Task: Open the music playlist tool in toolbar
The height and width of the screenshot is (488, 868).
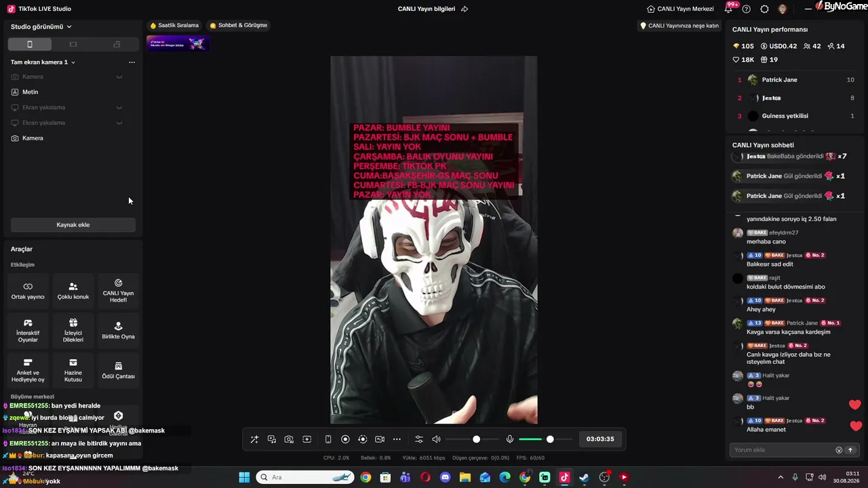Action: pos(272,439)
